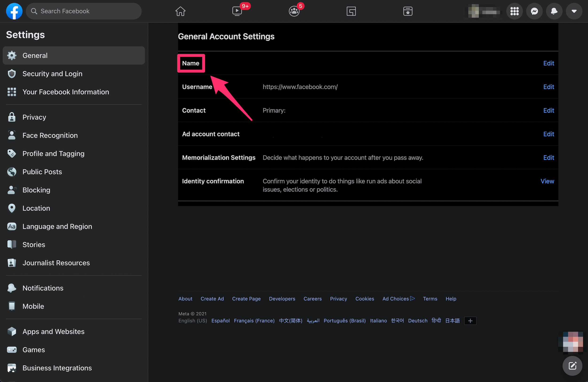Open the Groups icon with 5 badge
The image size is (588, 382).
pyautogui.click(x=294, y=11)
